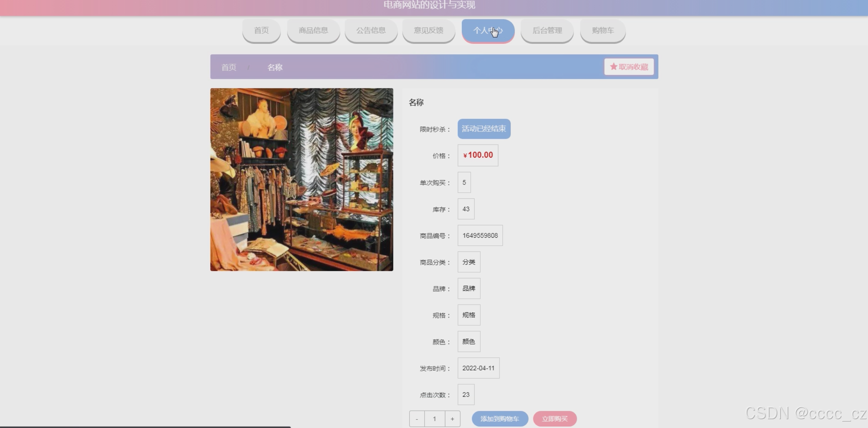Open 个人中心 navigation tab
The height and width of the screenshot is (428, 868).
pyautogui.click(x=488, y=30)
